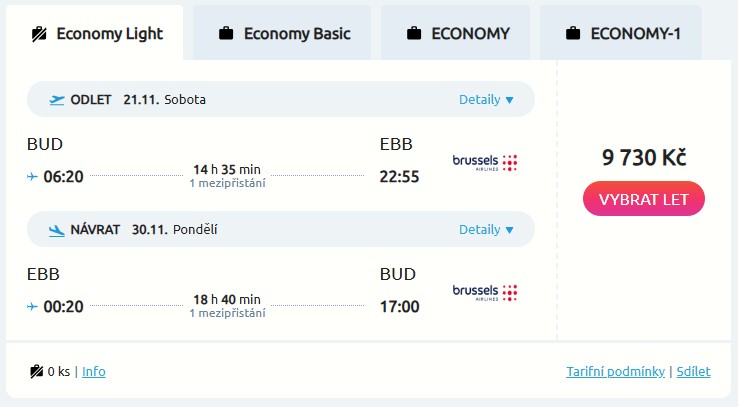Click the suitcase icon on Economy Basic
738x407 pixels.
[226, 34]
